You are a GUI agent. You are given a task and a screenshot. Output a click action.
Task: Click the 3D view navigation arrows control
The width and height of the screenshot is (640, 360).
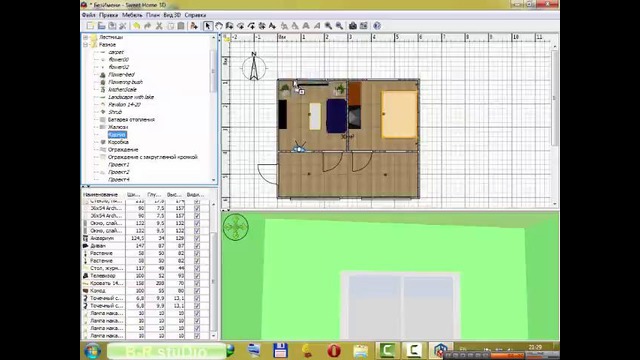point(236,227)
